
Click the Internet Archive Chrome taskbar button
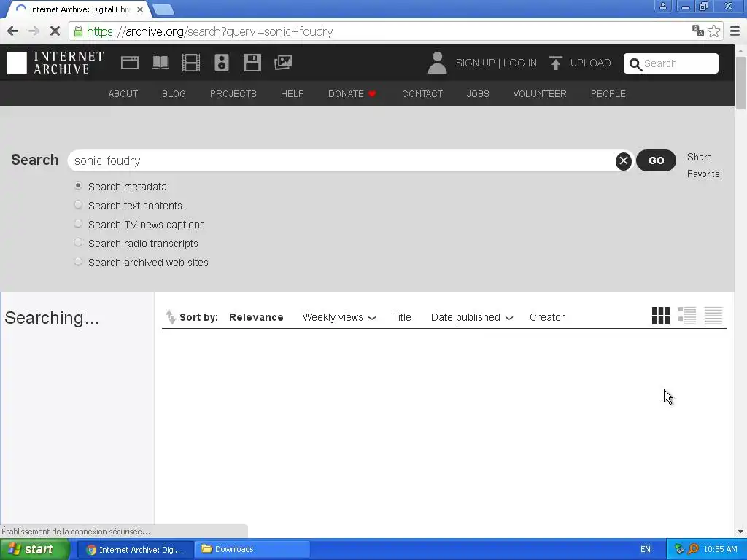pos(135,549)
